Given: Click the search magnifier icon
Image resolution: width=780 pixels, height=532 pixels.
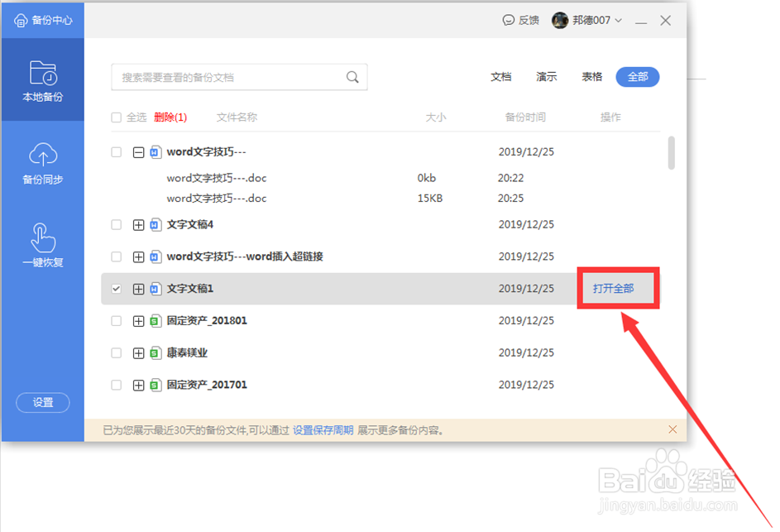Looking at the screenshot, I should (x=352, y=77).
